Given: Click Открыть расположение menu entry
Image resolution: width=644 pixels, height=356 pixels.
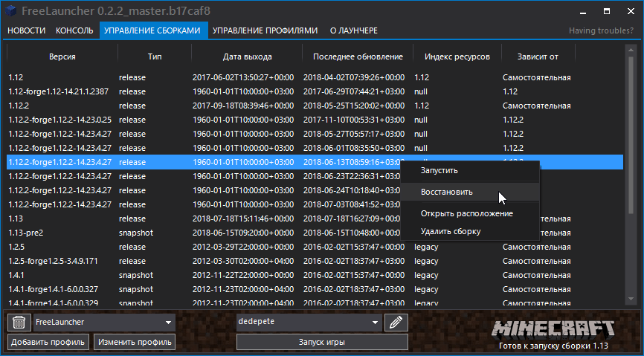Looking at the screenshot, I should pos(466,213).
